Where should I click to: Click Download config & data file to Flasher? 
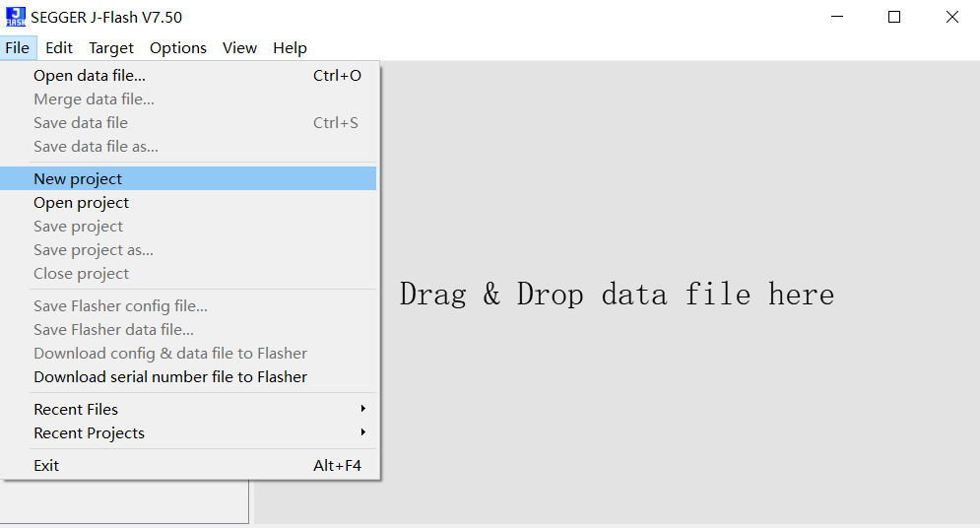[189, 354]
